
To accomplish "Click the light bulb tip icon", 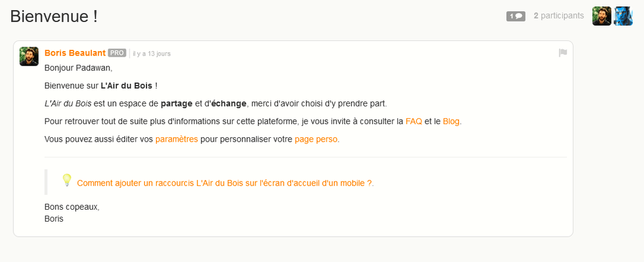I will pos(67,180).
